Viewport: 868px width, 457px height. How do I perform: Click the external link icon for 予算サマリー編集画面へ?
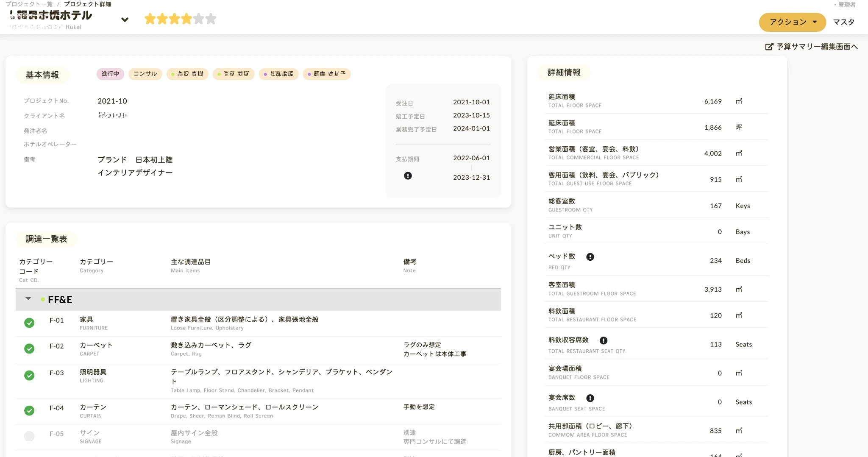(x=769, y=47)
